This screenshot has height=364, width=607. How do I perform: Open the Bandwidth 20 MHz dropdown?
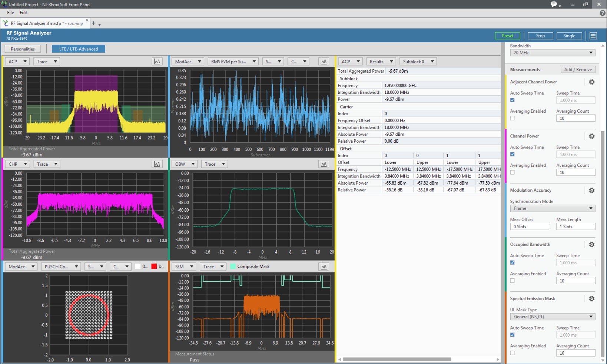pos(553,53)
